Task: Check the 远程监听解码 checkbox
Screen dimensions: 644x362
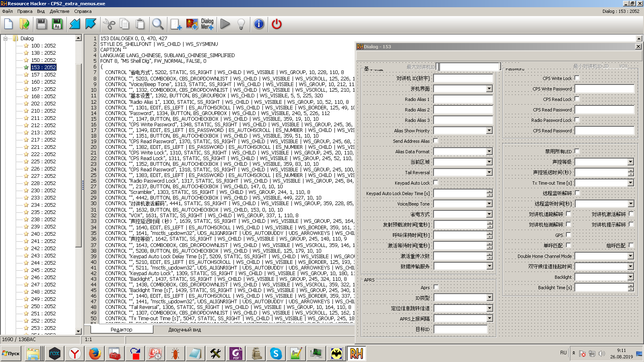Action: [577, 193]
